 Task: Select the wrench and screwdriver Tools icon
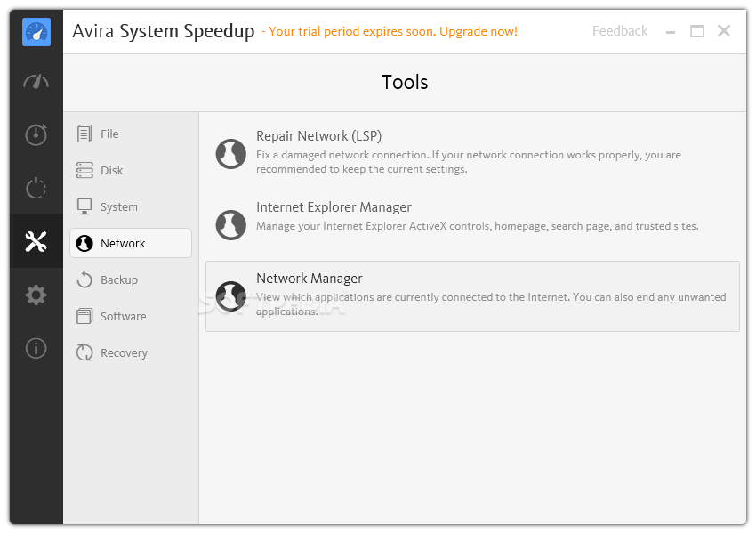coord(36,242)
